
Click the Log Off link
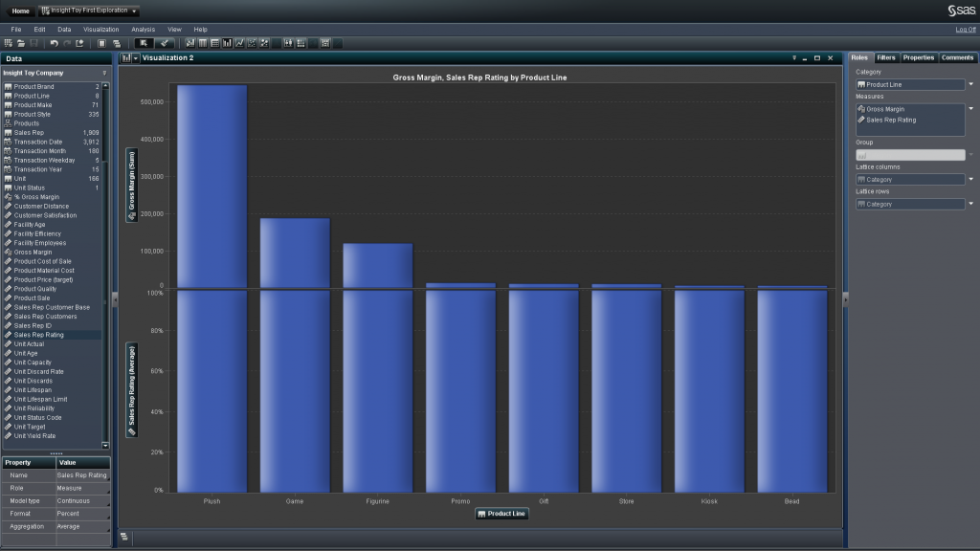(966, 30)
